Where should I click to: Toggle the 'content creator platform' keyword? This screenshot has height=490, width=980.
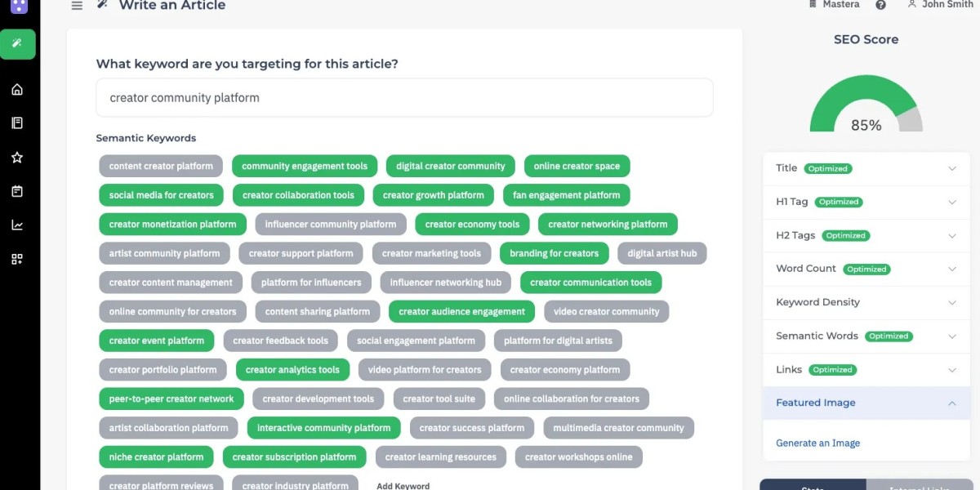pyautogui.click(x=161, y=166)
